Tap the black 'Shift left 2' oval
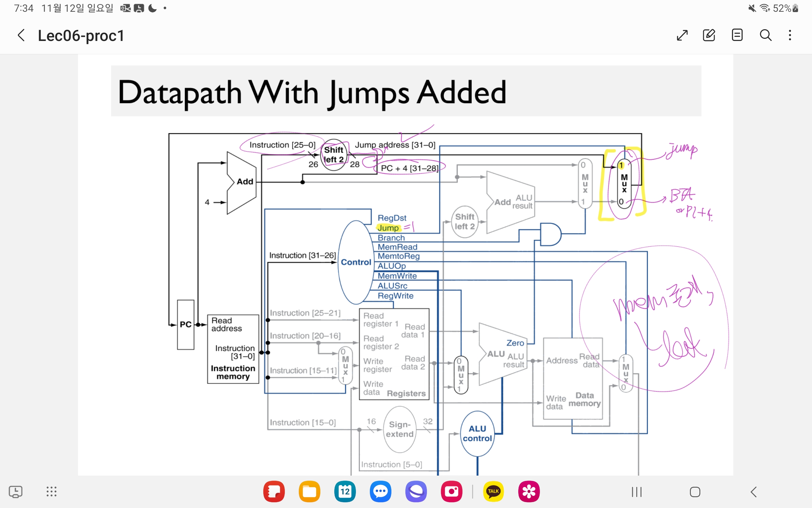Image resolution: width=812 pixels, height=508 pixels. tap(334, 155)
